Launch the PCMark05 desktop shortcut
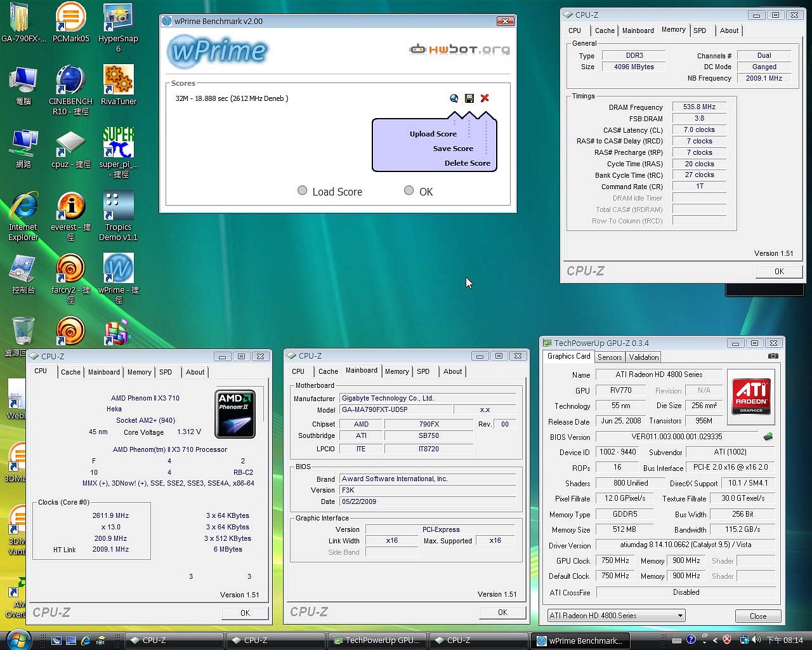812x650 pixels. pos(70,22)
